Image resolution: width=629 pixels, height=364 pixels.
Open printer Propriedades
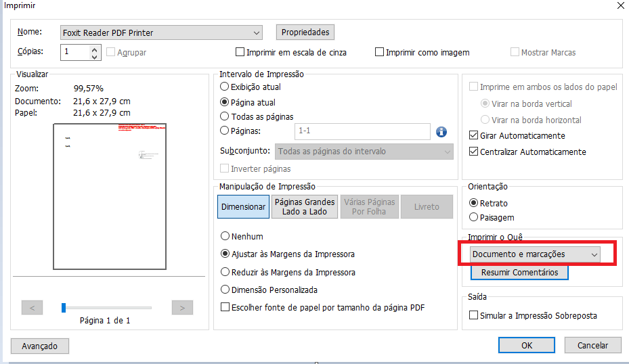[305, 32]
